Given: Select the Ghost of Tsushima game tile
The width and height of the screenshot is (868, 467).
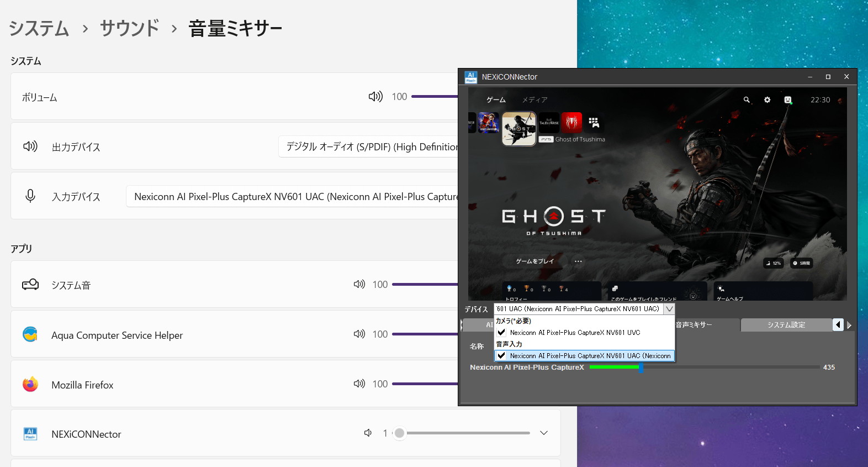Looking at the screenshot, I should pos(519,128).
